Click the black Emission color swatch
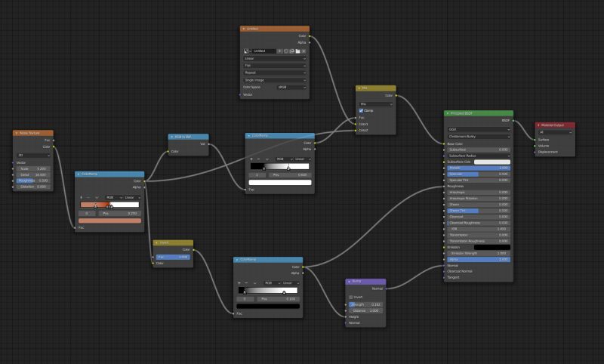 click(492, 247)
